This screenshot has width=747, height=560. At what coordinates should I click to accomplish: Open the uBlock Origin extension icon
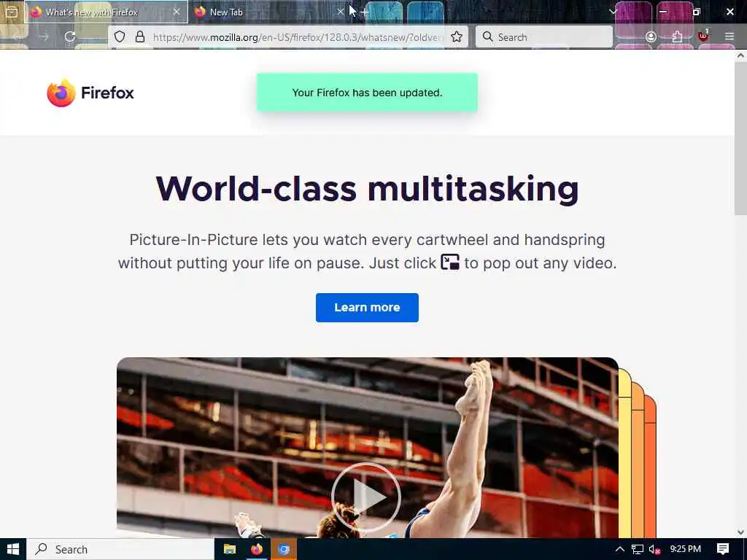pos(703,36)
